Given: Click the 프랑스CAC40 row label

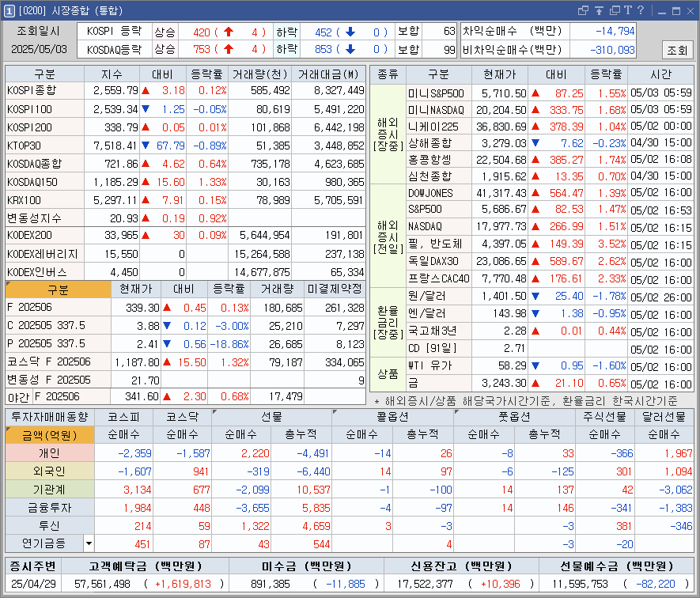Looking at the screenshot, I should pyautogui.click(x=439, y=278).
